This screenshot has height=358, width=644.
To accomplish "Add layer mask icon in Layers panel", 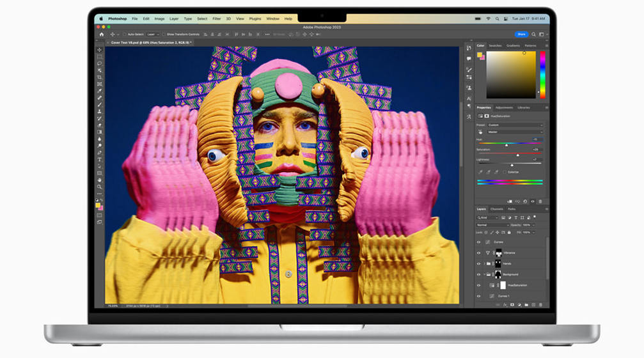I will 512,305.
